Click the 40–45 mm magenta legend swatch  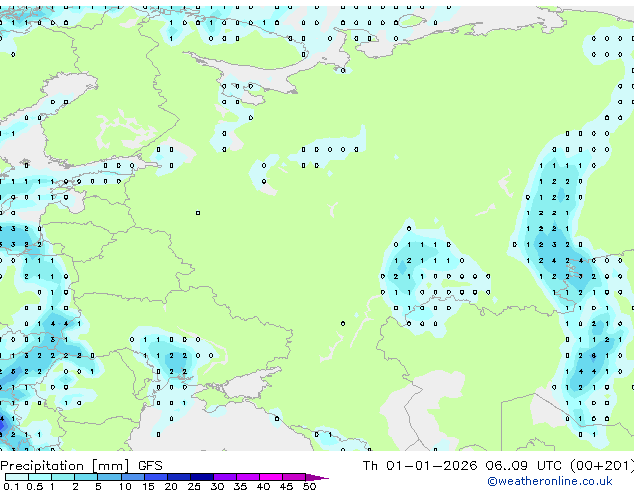[271, 477]
